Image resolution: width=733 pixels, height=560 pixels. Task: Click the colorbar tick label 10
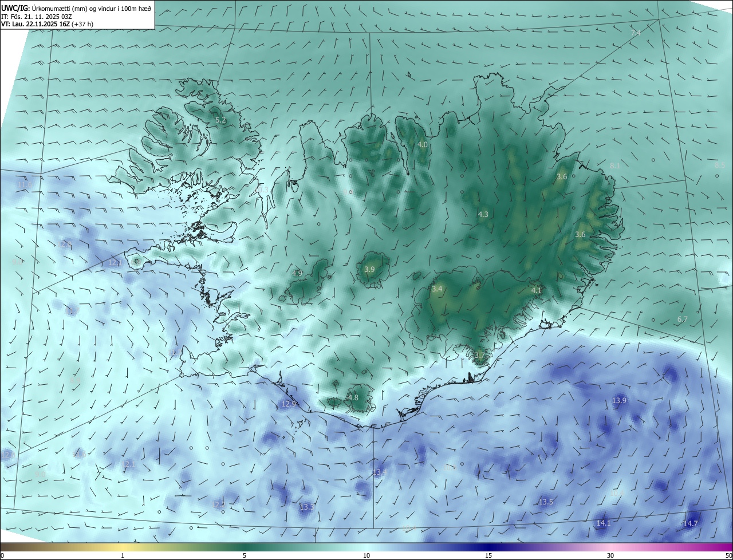[366, 555]
